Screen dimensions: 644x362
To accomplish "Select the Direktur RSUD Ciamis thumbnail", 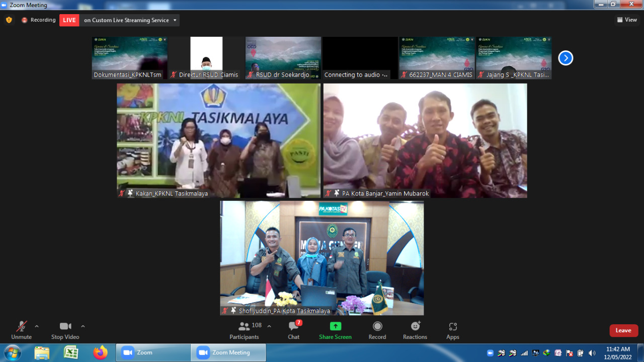I will click(206, 58).
